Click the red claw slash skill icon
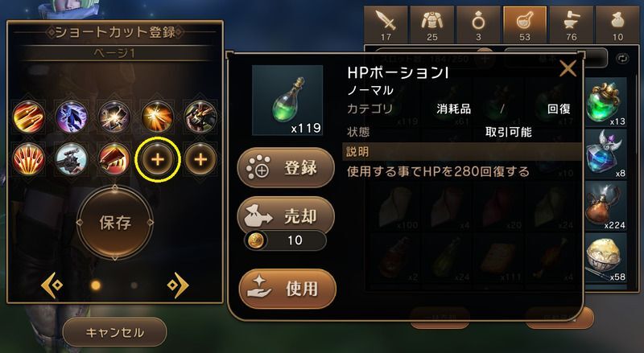 click(x=29, y=159)
